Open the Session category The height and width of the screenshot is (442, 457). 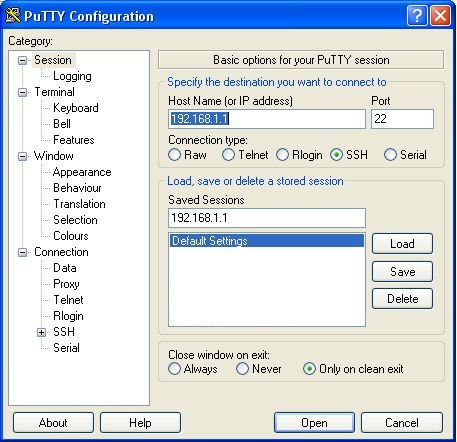[x=53, y=60]
